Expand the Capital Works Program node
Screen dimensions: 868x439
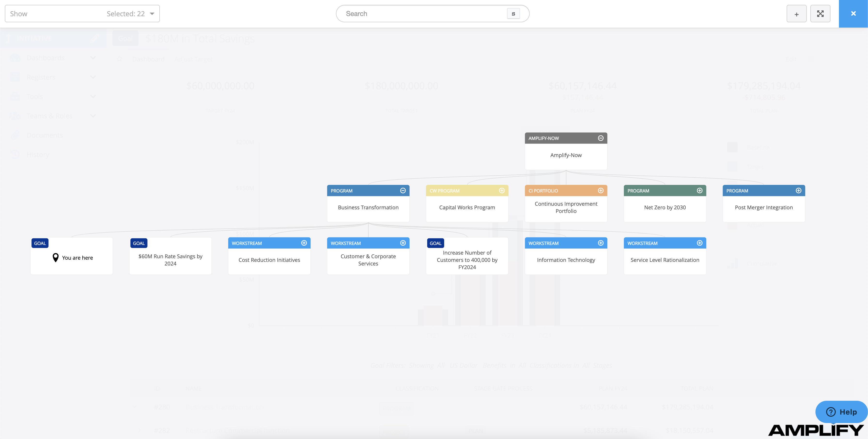point(502,190)
